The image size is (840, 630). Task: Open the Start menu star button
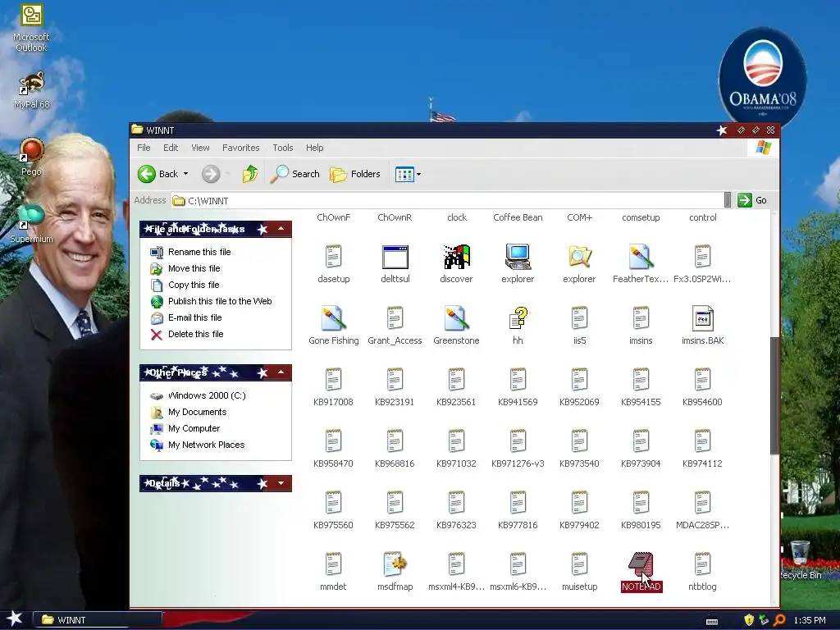click(15, 619)
